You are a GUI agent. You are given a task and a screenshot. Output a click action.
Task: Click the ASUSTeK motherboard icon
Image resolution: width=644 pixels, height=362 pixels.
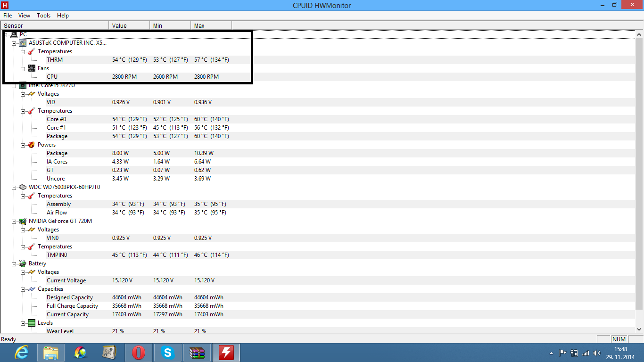23,43
